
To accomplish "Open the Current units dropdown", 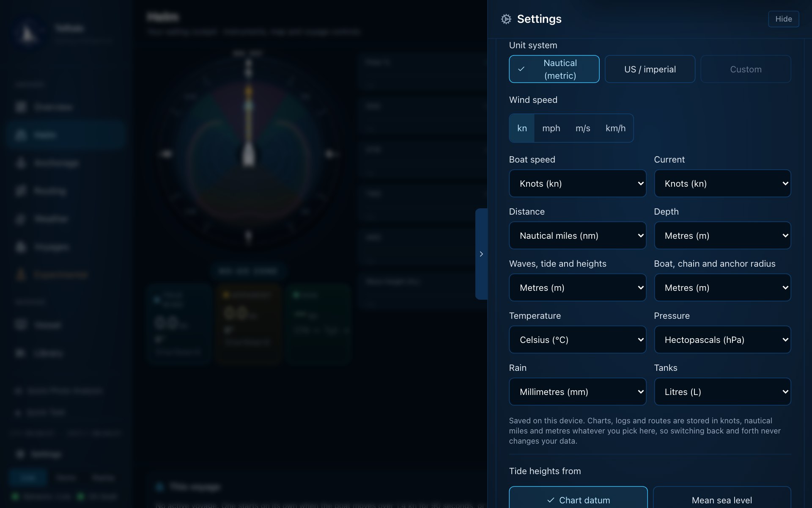I will click(722, 183).
